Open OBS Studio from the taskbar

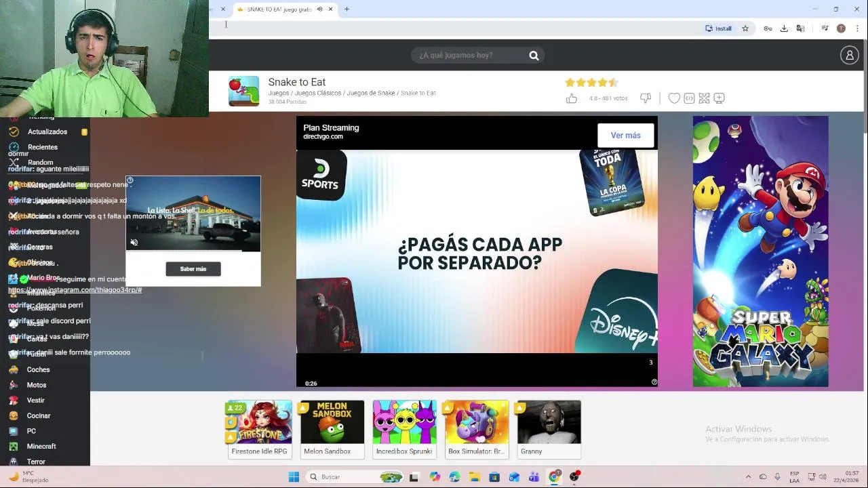pyautogui.click(x=574, y=477)
